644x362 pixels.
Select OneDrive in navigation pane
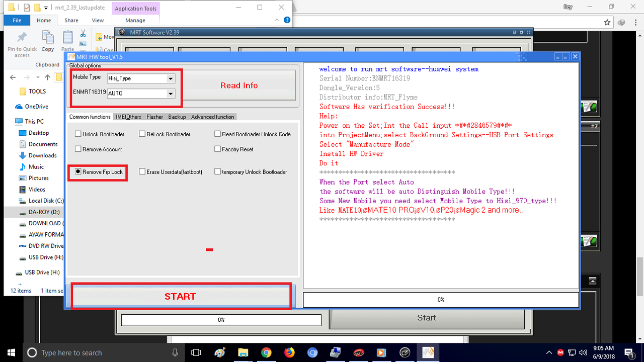tap(36, 107)
